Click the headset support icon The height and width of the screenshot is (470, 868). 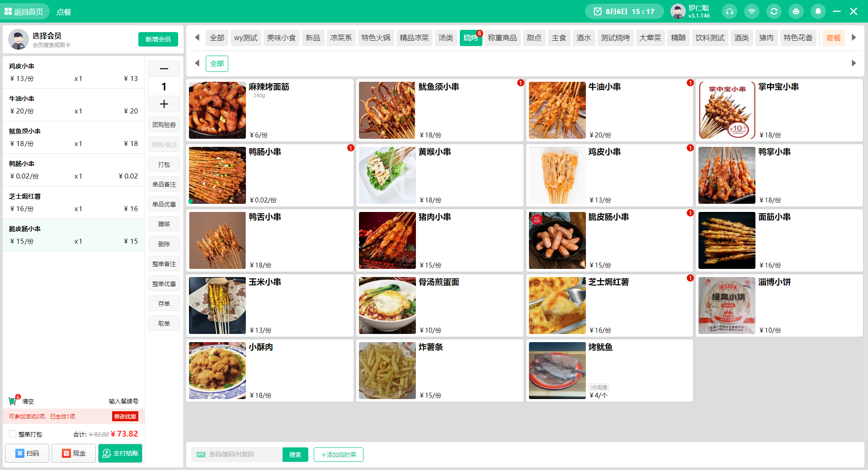(730, 11)
